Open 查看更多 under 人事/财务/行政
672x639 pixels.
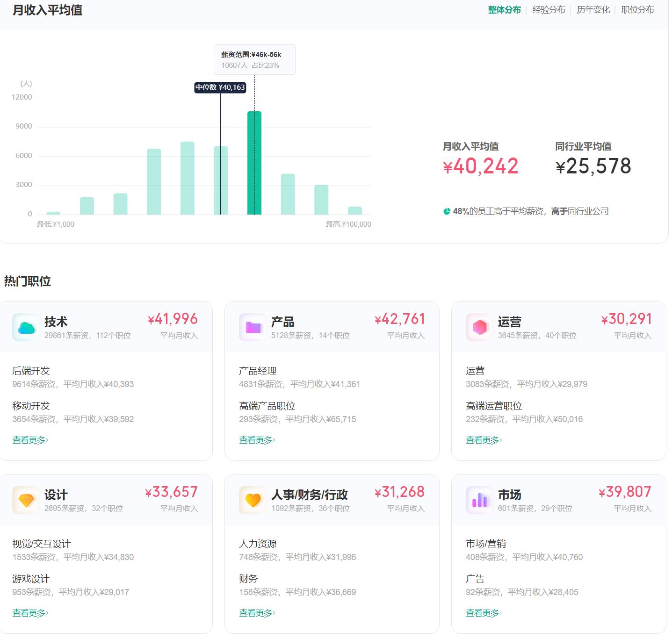point(256,613)
